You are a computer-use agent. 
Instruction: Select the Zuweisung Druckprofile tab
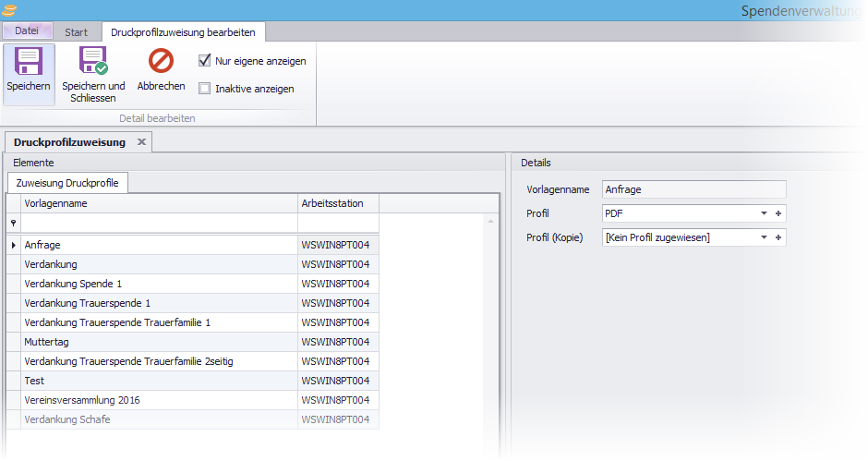68,183
